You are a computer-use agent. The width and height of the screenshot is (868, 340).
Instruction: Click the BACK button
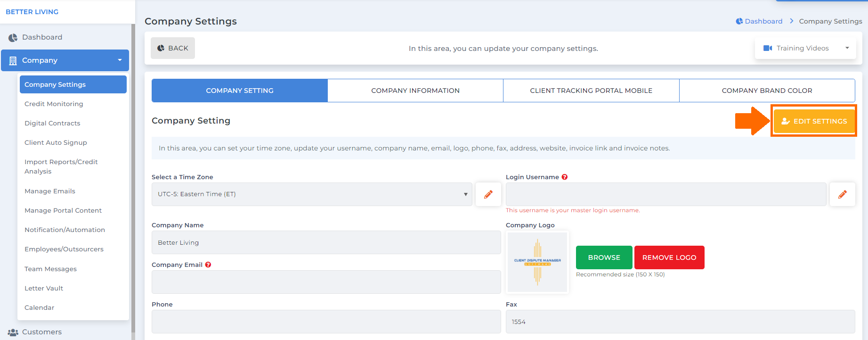tap(173, 48)
